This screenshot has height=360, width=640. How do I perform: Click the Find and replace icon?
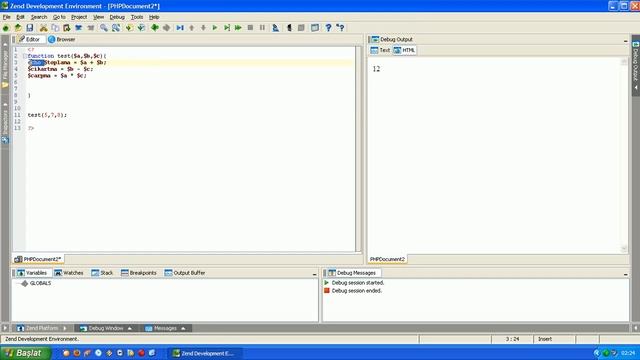116,28
